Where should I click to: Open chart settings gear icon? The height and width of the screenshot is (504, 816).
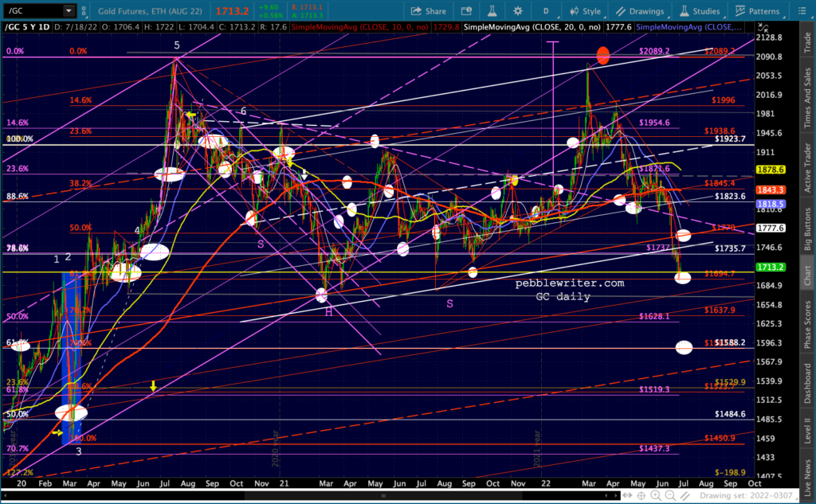518,11
